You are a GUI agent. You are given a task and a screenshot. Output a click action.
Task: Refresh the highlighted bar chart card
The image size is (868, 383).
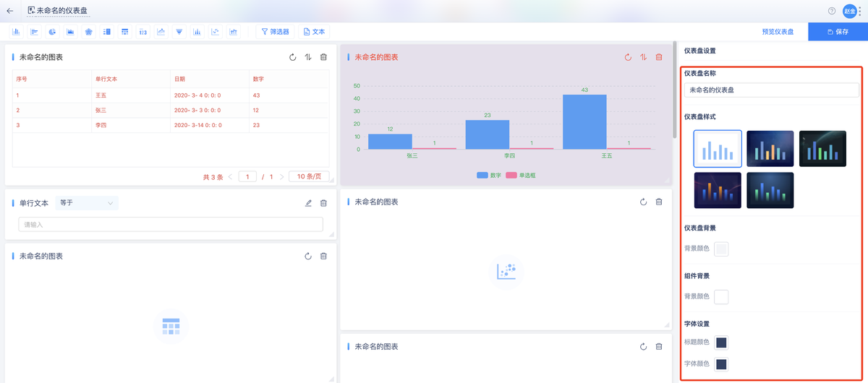coord(628,57)
